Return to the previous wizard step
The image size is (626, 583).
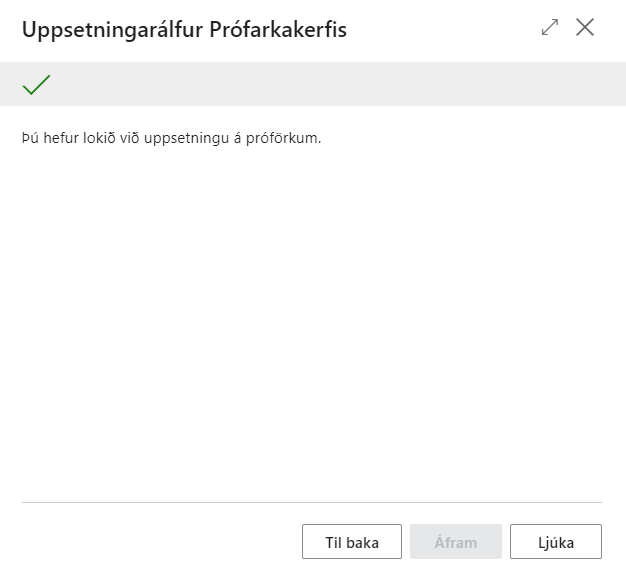[x=352, y=542]
